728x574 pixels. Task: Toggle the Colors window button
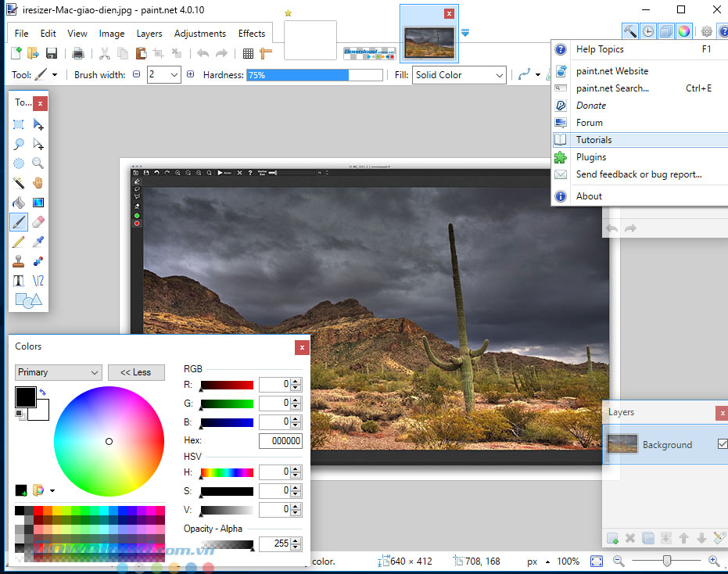point(684,31)
